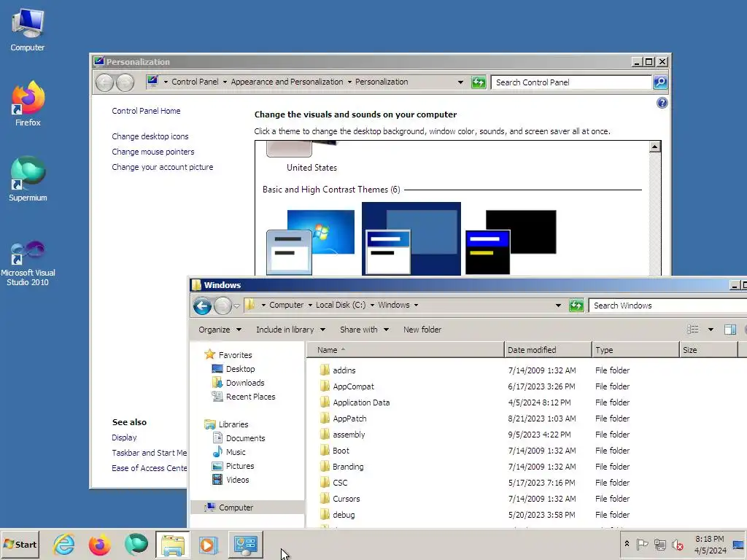Open the Computer desktop icon
Image resolution: width=747 pixels, height=560 pixels.
27,30
